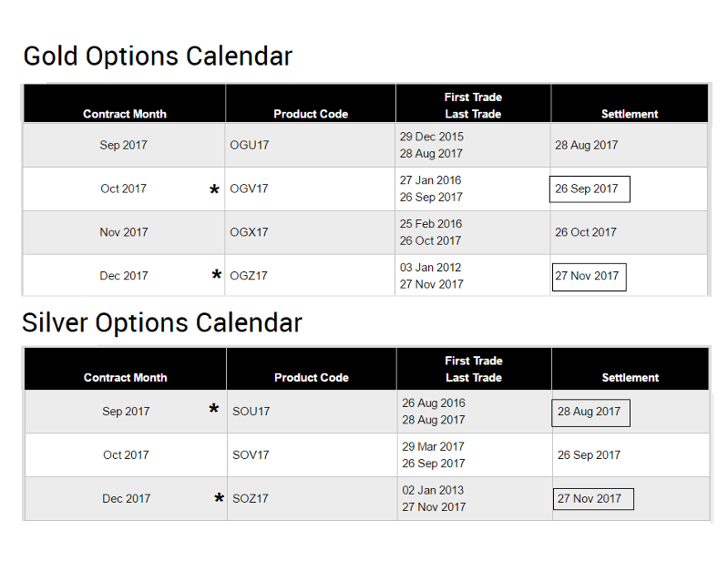Open the SOU17 product code
728x571 pixels.
(x=251, y=412)
